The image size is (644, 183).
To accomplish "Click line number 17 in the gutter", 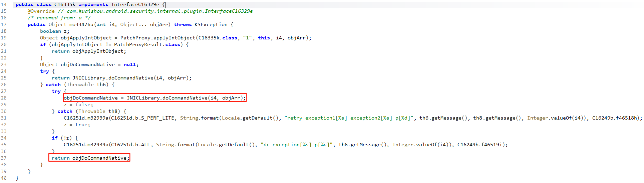I will click(x=4, y=24).
